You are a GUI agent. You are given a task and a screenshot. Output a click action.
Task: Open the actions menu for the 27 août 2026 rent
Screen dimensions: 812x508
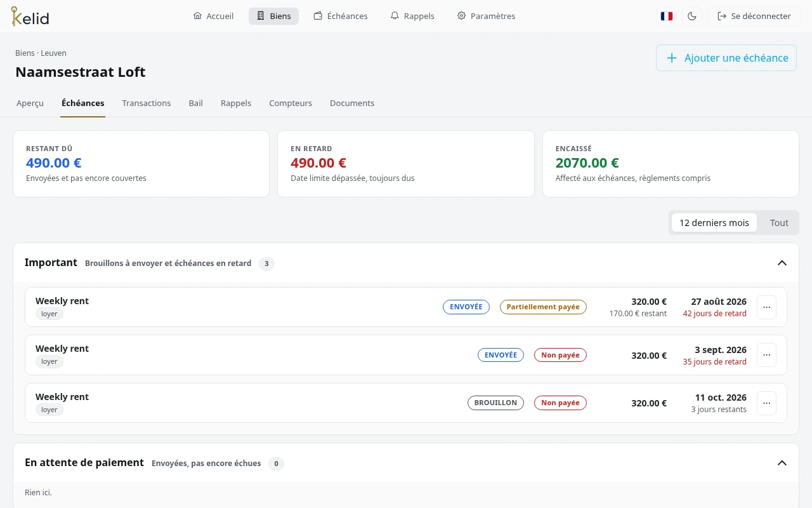[766, 307]
